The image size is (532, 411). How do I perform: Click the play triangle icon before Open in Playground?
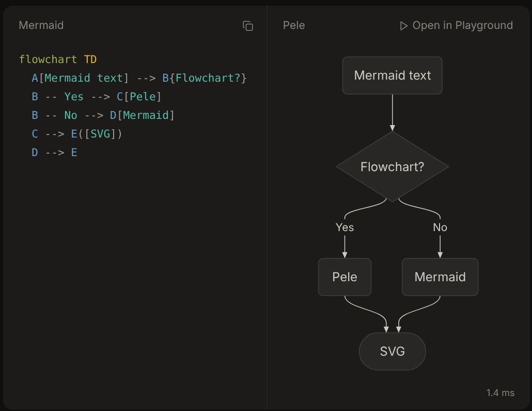403,26
